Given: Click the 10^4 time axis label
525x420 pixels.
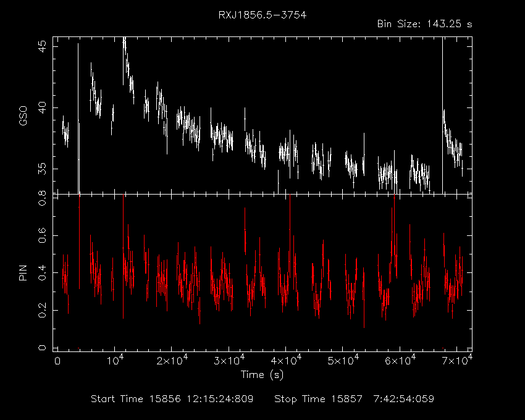Looking at the screenshot, I should (115, 360).
